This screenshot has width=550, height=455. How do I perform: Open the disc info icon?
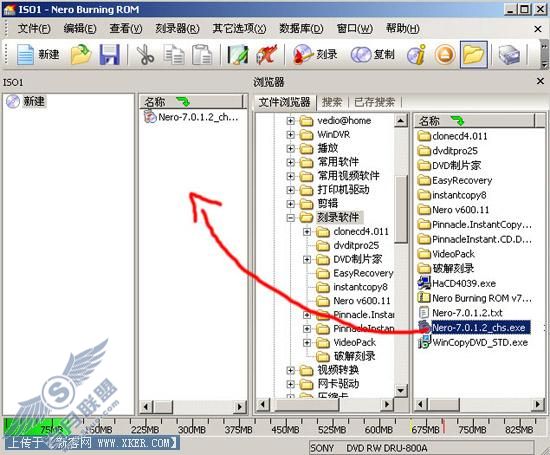[x=416, y=55]
